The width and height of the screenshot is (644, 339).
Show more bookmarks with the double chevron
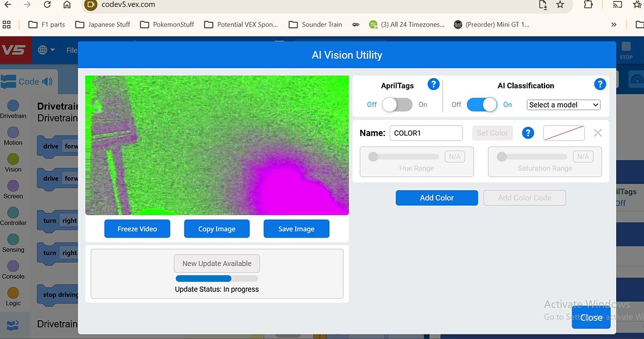(x=614, y=25)
